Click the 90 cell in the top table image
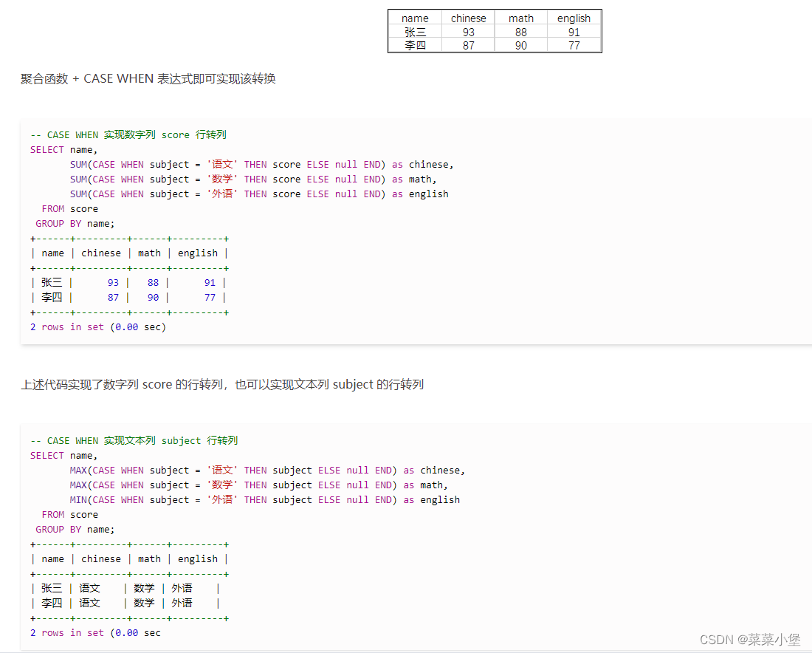812x653 pixels. tap(521, 46)
